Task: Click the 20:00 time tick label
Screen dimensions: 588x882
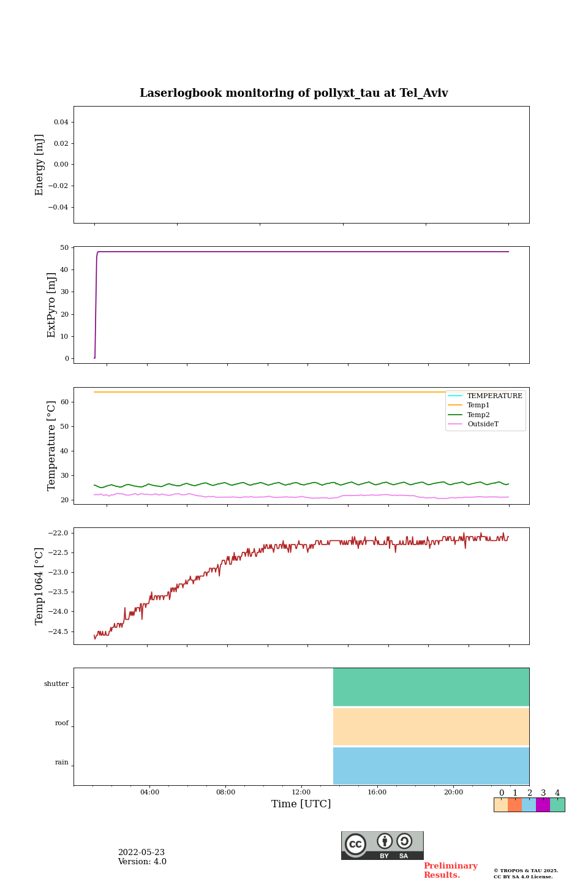Action: (453, 792)
